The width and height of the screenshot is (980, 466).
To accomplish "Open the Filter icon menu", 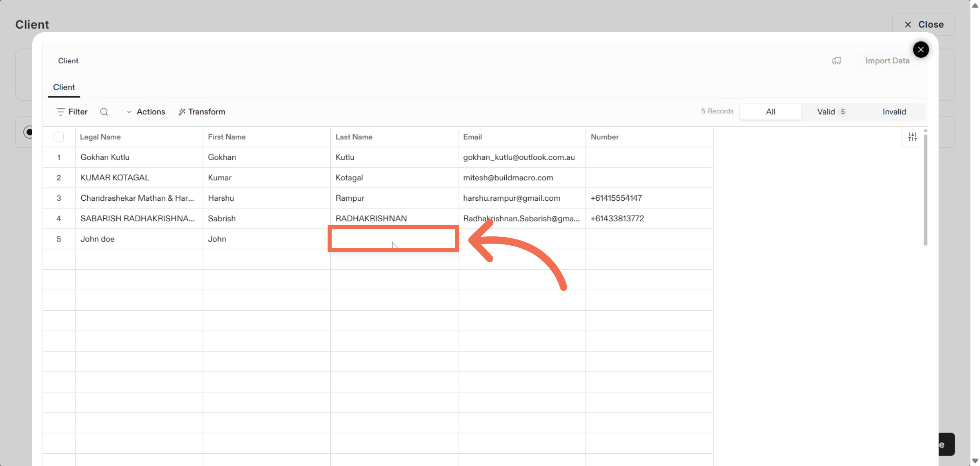I will click(x=60, y=112).
